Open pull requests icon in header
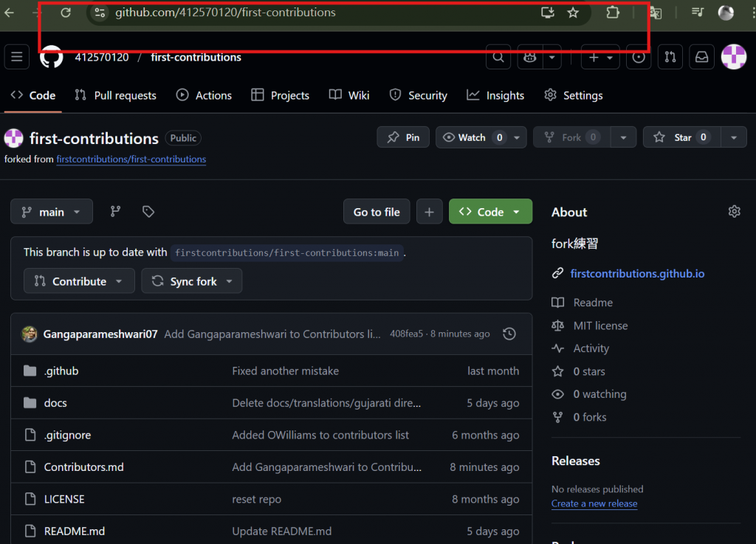 click(670, 58)
